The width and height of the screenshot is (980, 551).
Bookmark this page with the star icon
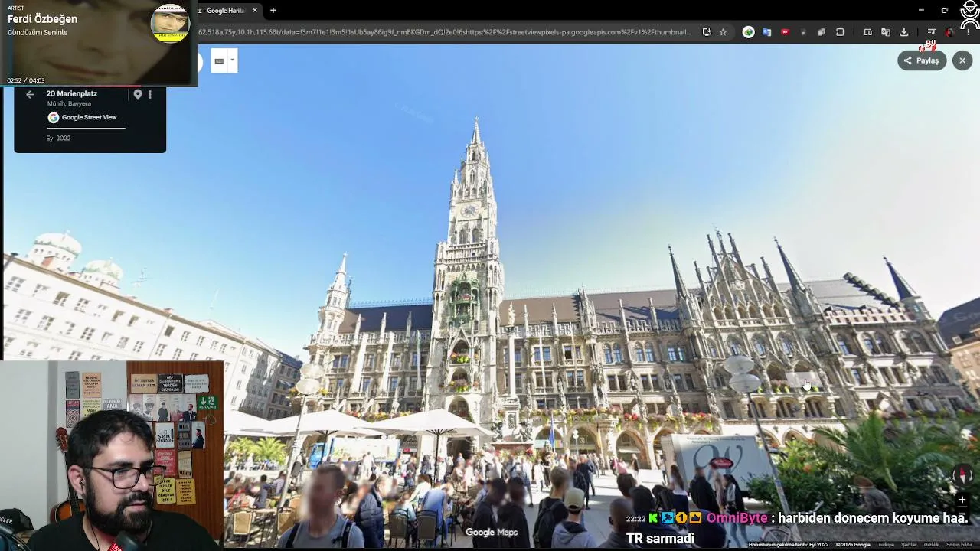click(723, 32)
